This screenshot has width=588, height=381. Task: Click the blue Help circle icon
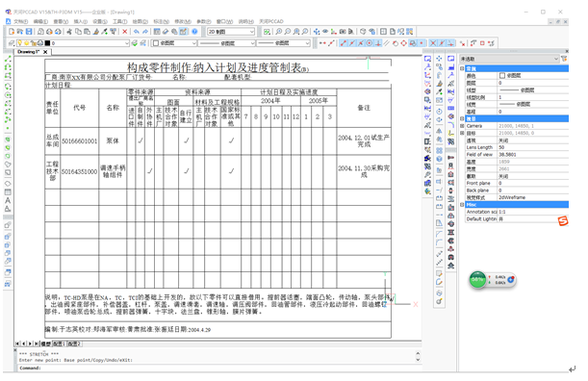point(194,32)
